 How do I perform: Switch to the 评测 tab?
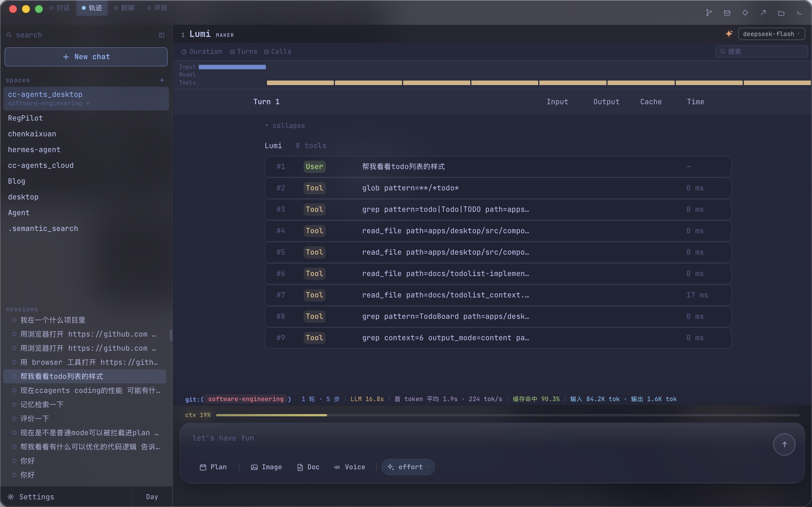(x=157, y=8)
